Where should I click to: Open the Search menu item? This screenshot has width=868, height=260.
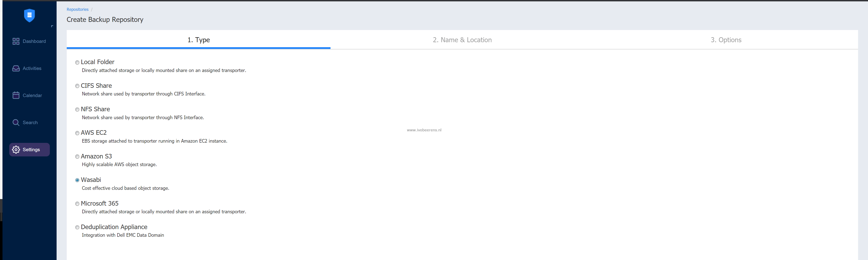tap(29, 122)
